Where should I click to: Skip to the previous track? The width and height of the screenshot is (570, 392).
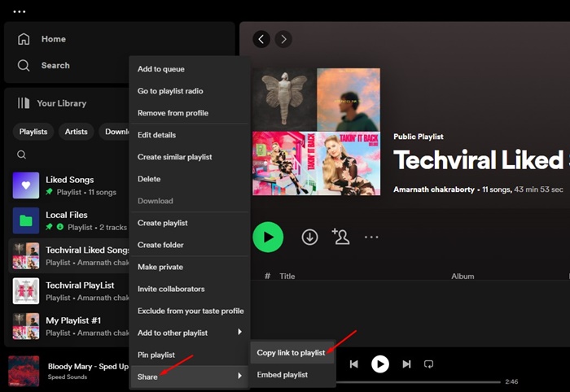(353, 364)
